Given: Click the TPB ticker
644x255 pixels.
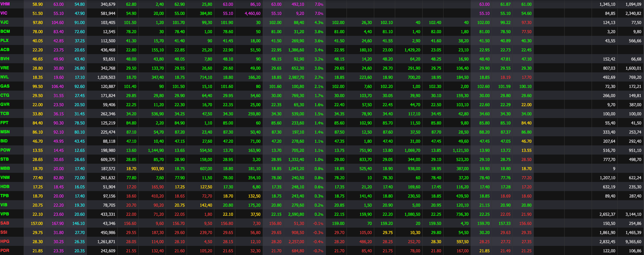Looking at the screenshot, I should [x=5, y=196].
